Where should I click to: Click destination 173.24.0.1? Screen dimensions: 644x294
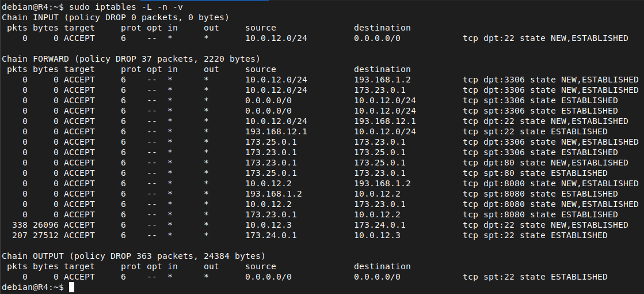pyautogui.click(x=380, y=225)
